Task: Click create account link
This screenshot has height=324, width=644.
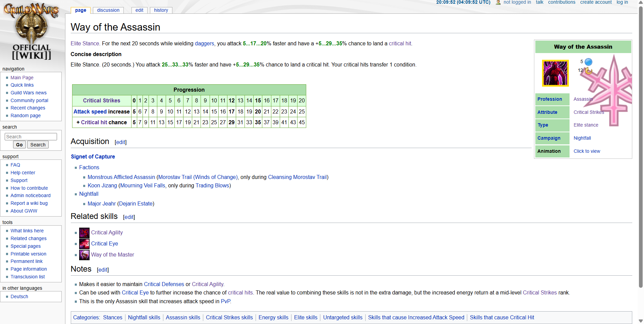Action: click(x=596, y=2)
